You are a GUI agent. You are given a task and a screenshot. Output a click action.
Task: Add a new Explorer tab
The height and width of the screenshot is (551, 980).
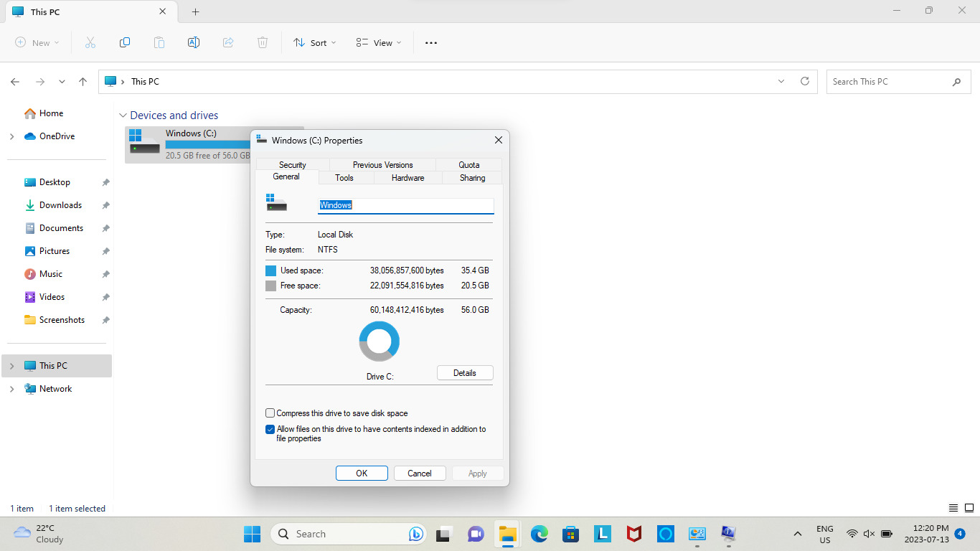(x=195, y=11)
